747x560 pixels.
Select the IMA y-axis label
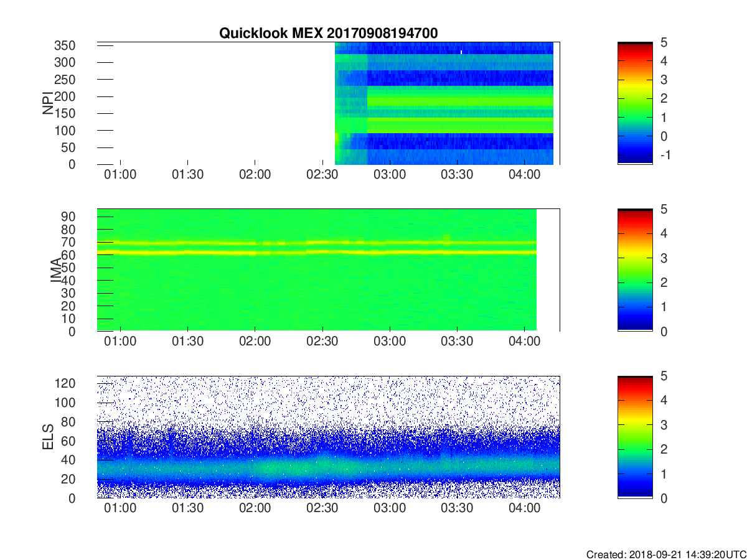55,270
